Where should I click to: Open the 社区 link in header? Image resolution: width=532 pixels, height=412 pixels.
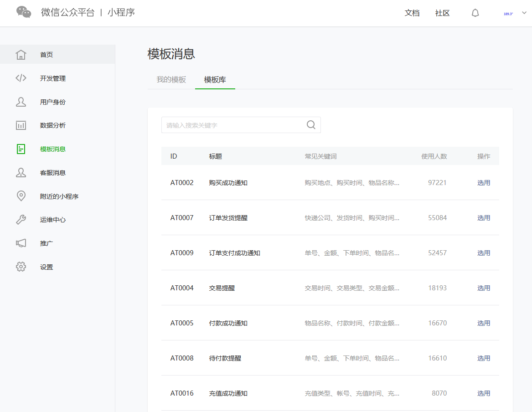(x=442, y=13)
